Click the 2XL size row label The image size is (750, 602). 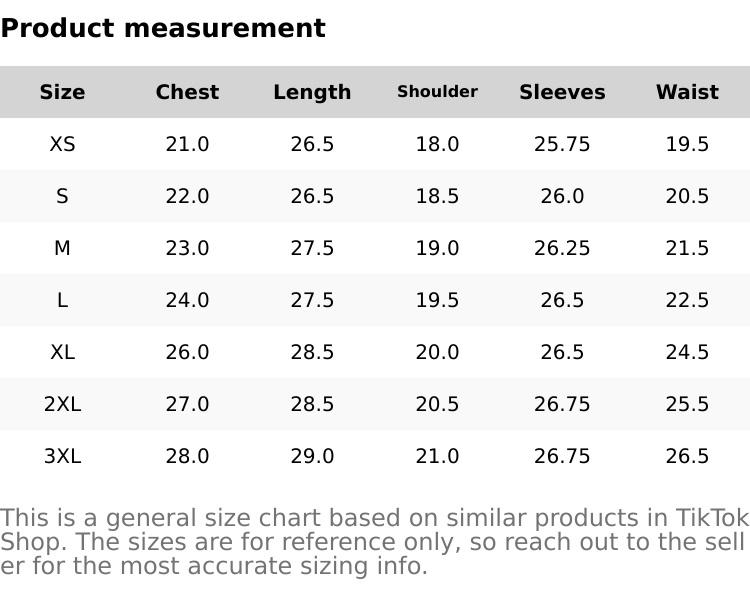tap(62, 404)
